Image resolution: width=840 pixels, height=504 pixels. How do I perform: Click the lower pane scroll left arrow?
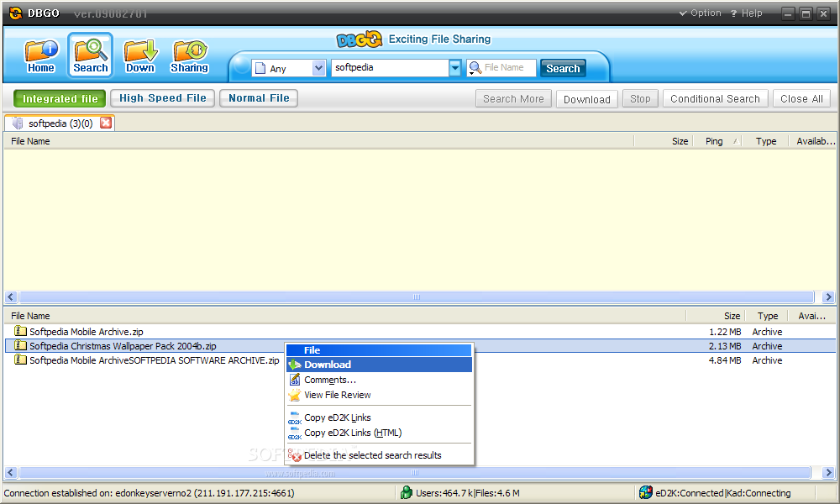(11, 472)
